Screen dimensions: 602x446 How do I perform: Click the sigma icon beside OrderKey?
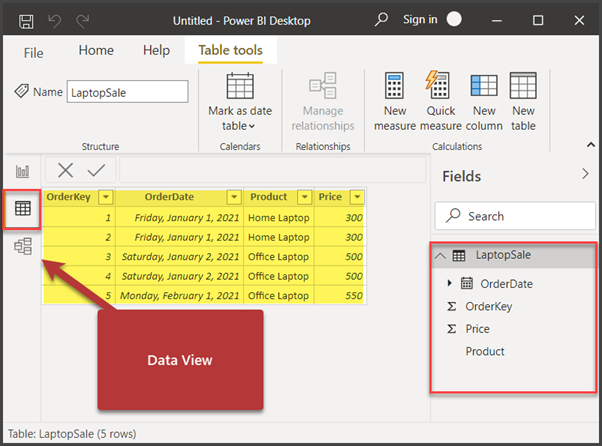click(x=452, y=306)
